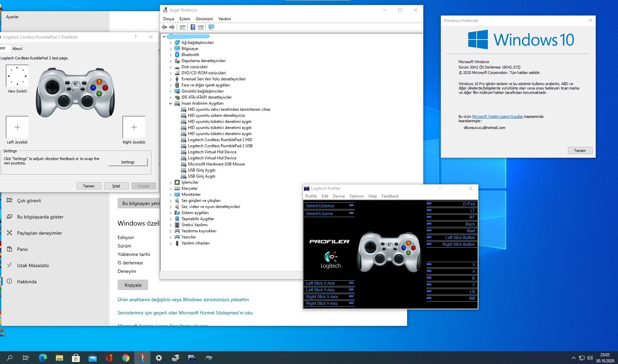Switch to About tab in RumblePad properties
This screenshot has width=618, height=364.
[17, 49]
